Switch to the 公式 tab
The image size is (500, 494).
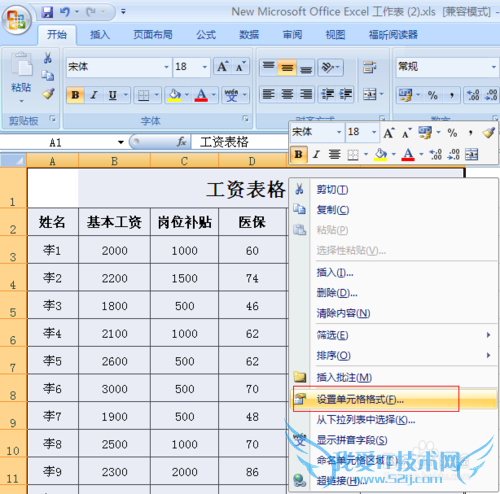[206, 35]
